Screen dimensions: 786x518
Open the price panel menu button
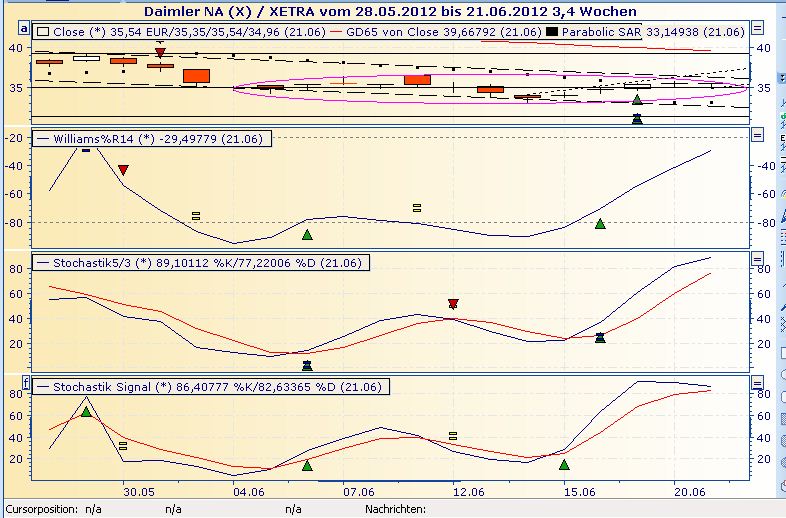(757, 28)
